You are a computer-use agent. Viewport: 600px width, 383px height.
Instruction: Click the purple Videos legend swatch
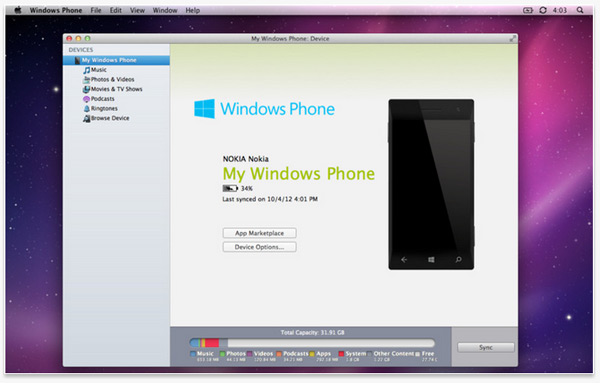coord(249,354)
